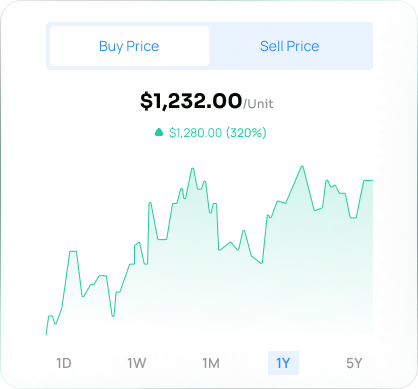The width and height of the screenshot is (418, 389).
Task: Select the 1D time range
Action: click(x=64, y=363)
